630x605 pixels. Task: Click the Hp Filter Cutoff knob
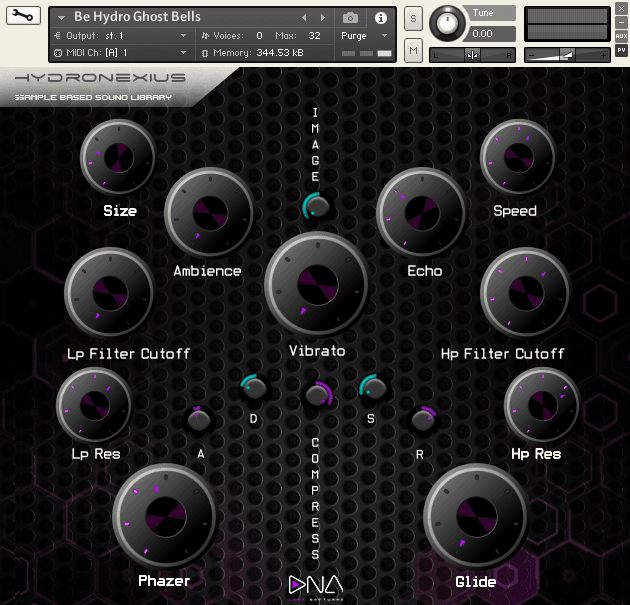(526, 292)
